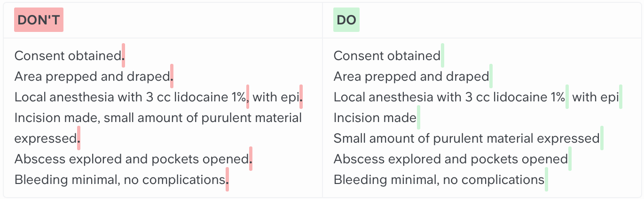Click "Bleeding minimal, no complications." under DON'T
Screen dimensions: 644x199
pyautogui.click(x=120, y=180)
